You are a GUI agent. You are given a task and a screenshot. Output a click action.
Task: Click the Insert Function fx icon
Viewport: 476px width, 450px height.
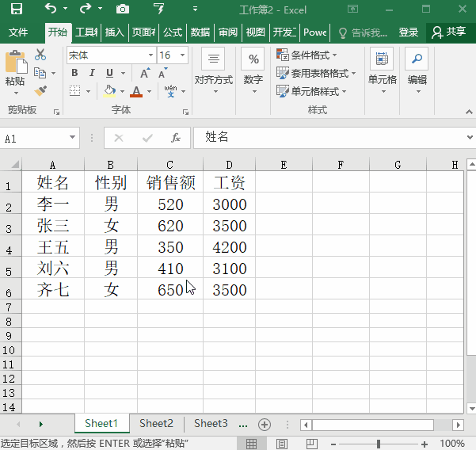(x=176, y=138)
